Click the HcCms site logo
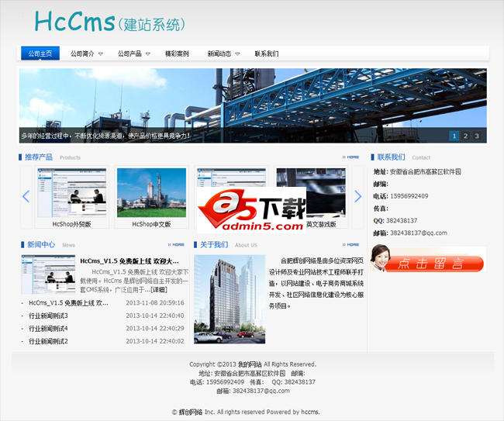The width and height of the screenshot is (504, 421). 109,22
